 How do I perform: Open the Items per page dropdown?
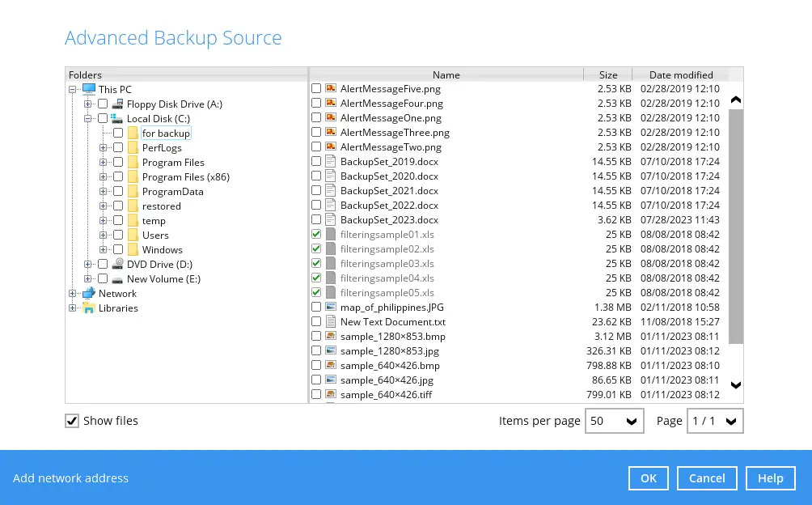(x=614, y=421)
